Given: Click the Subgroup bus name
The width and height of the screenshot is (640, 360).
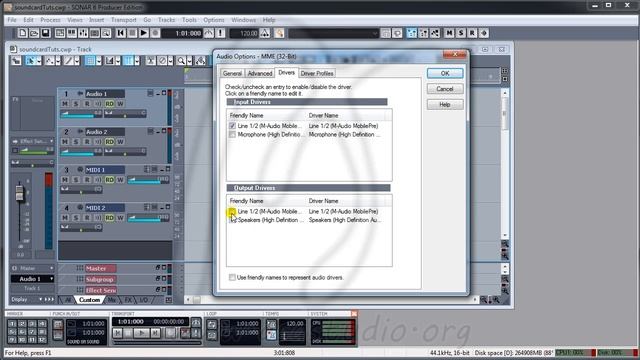Looking at the screenshot, I should click(x=100, y=279).
